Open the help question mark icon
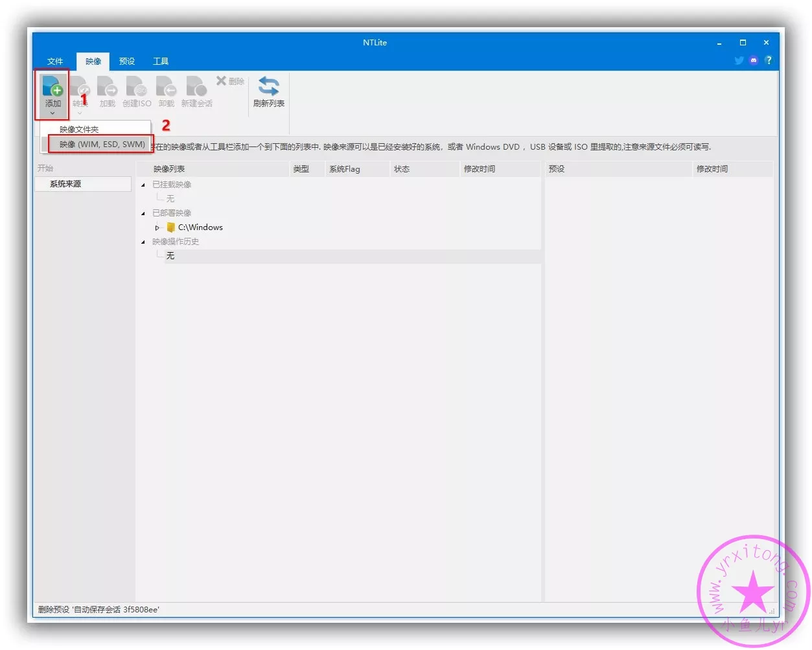This screenshot has height=650, width=812. [x=769, y=60]
